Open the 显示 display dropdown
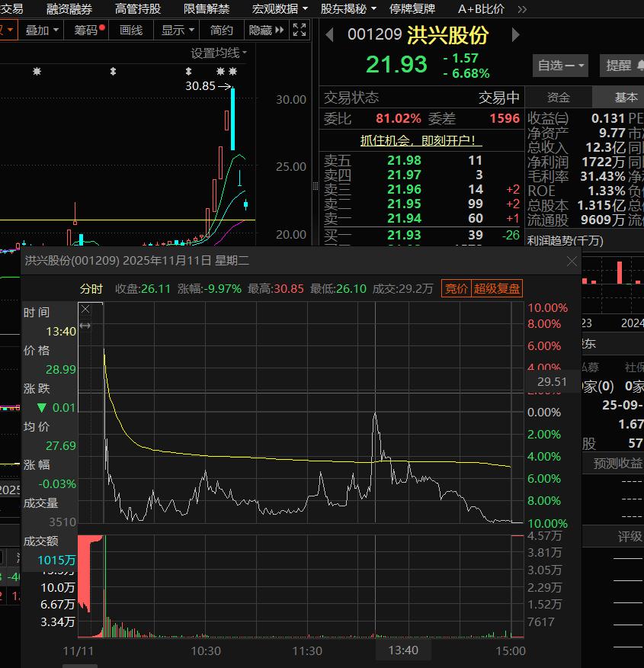 (177, 30)
